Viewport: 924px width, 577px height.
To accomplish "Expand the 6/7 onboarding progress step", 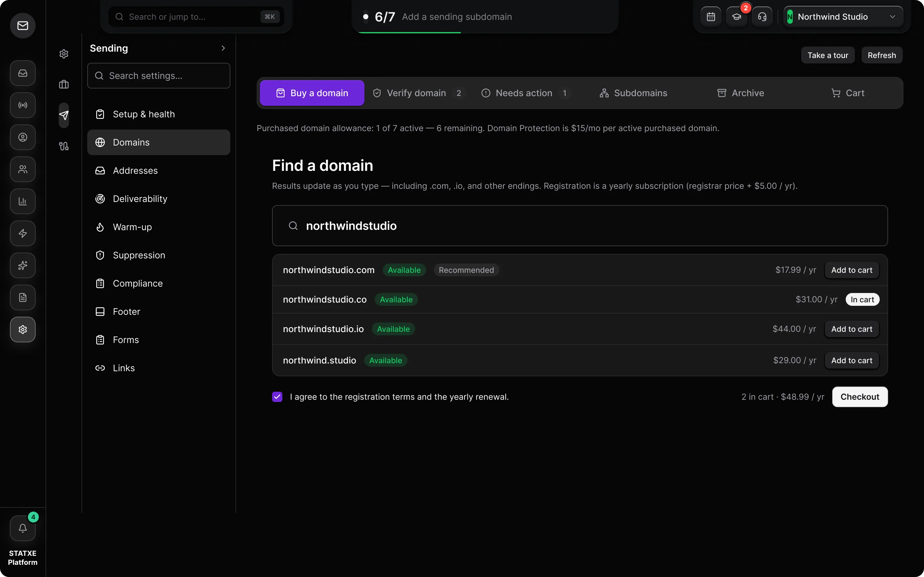I will click(485, 17).
